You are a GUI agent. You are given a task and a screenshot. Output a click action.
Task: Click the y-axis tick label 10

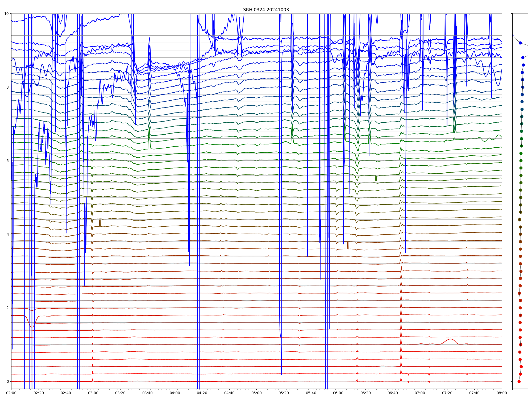[x=7, y=14]
